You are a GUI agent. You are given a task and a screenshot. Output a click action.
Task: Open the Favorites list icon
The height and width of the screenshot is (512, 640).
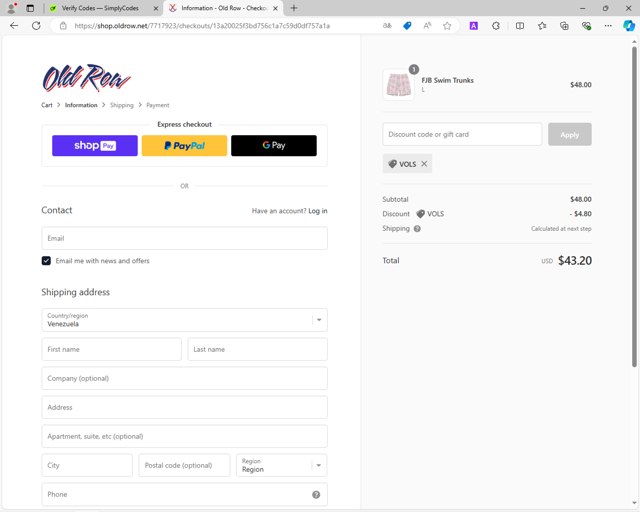[x=542, y=26]
